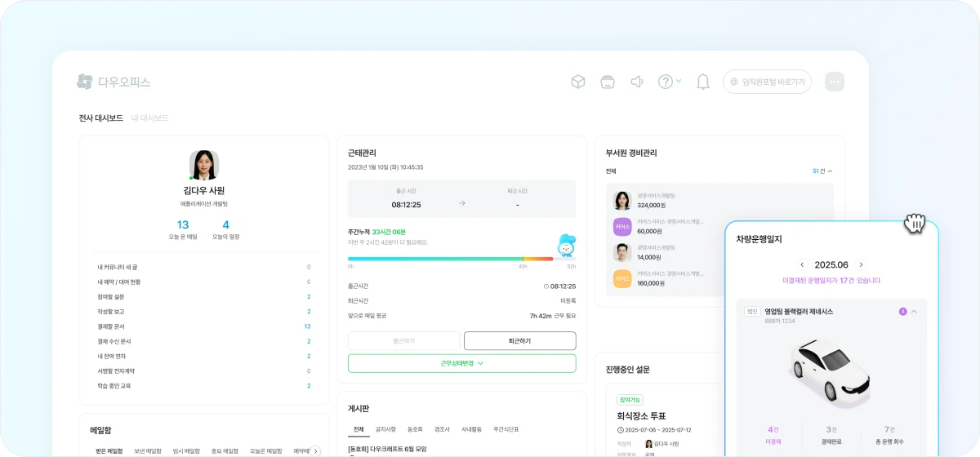Click the cube icon in top toolbar

pos(577,82)
